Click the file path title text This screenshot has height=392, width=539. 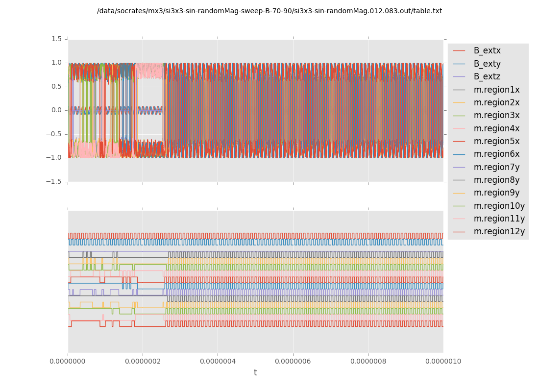[269, 11]
